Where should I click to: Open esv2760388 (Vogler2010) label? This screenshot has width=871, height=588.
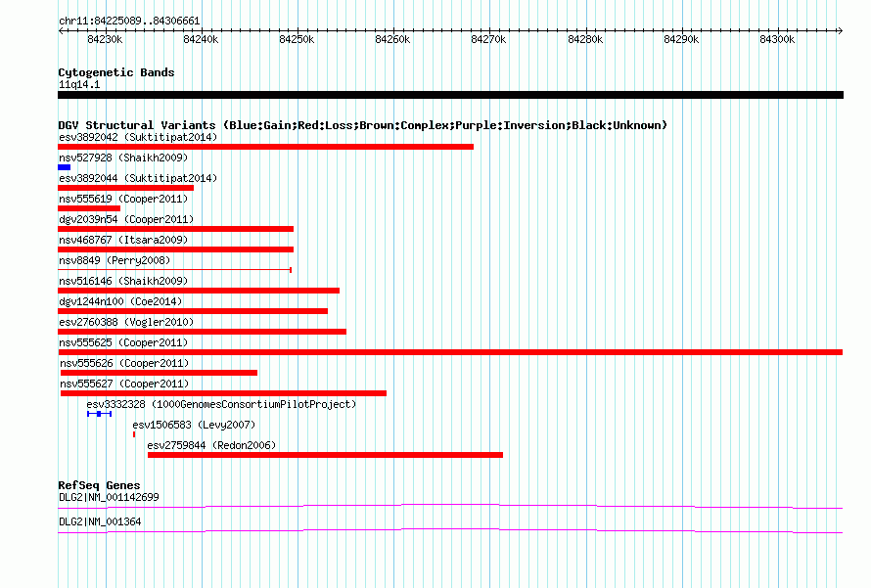126,322
